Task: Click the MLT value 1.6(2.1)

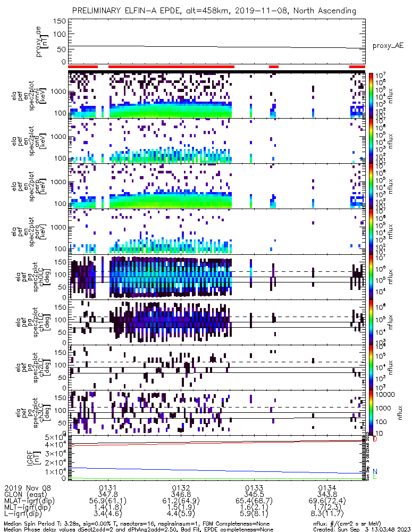Action: (x=254, y=507)
